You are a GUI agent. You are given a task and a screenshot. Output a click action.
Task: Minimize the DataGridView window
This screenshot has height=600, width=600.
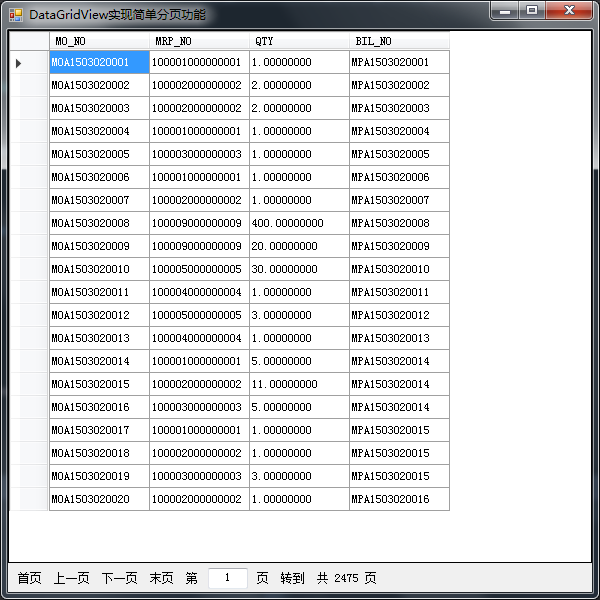505,10
